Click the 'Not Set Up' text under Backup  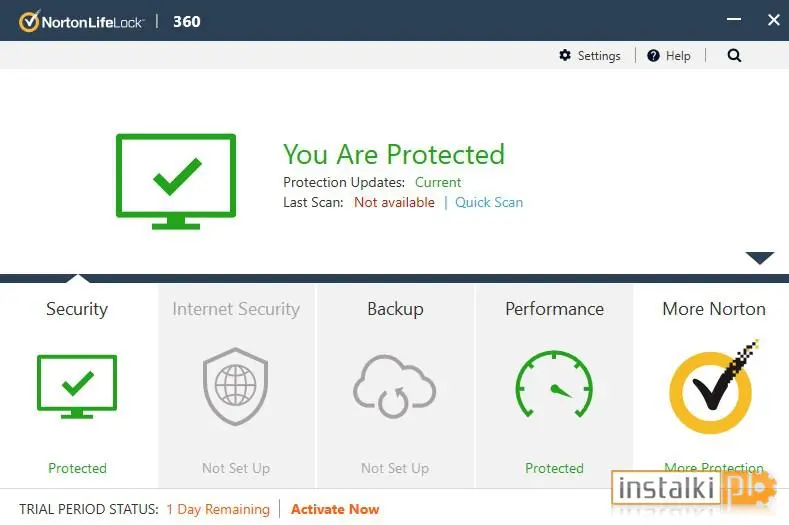coord(395,468)
